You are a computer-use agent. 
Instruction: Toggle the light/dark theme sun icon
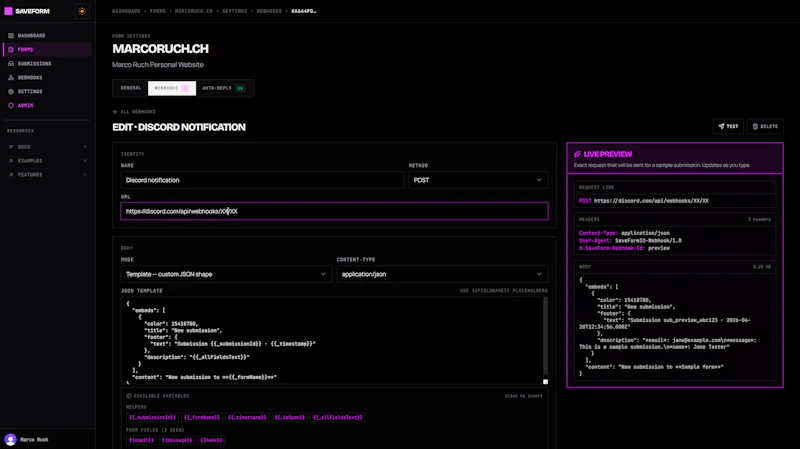(82, 11)
